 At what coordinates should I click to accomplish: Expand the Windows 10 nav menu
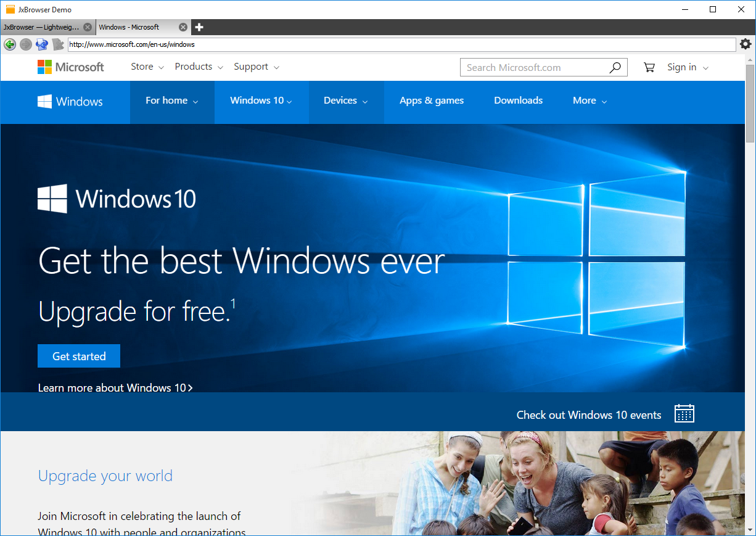261,101
